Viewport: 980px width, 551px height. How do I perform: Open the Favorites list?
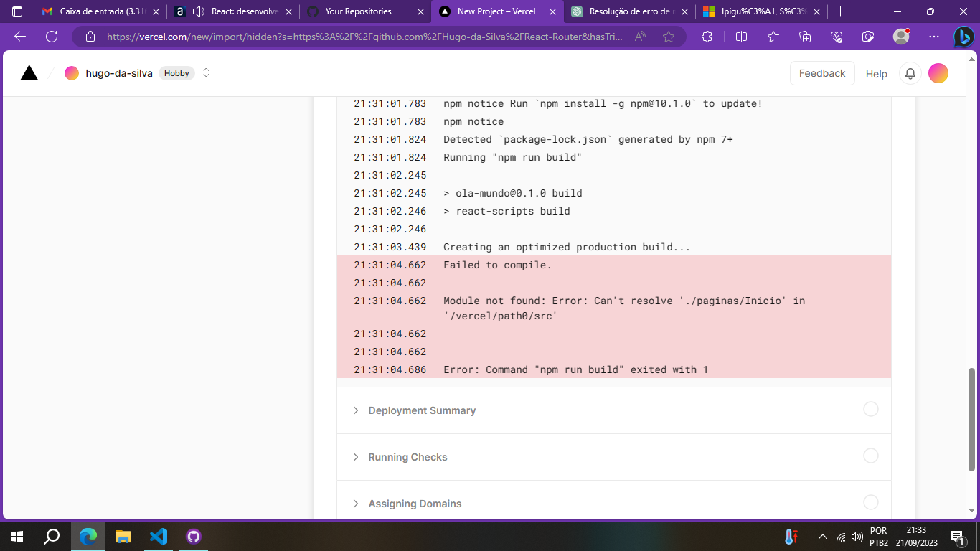[773, 37]
